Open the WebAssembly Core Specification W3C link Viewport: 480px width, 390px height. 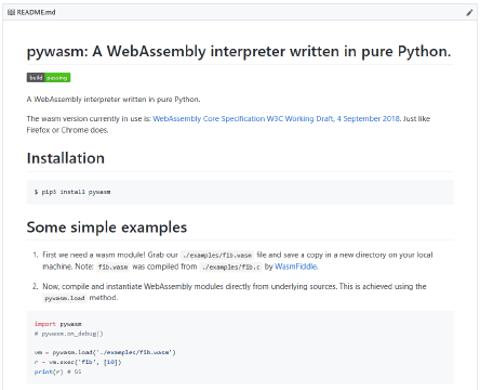(276, 119)
